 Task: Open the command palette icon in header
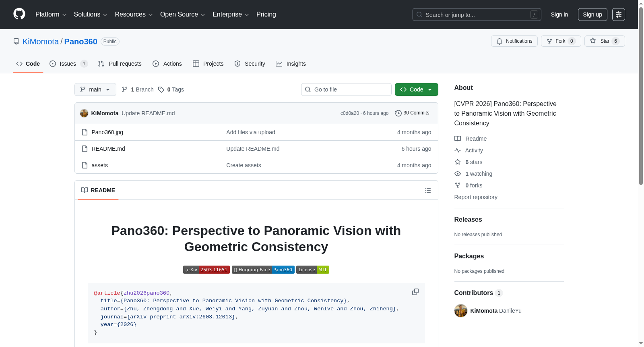pos(619,15)
